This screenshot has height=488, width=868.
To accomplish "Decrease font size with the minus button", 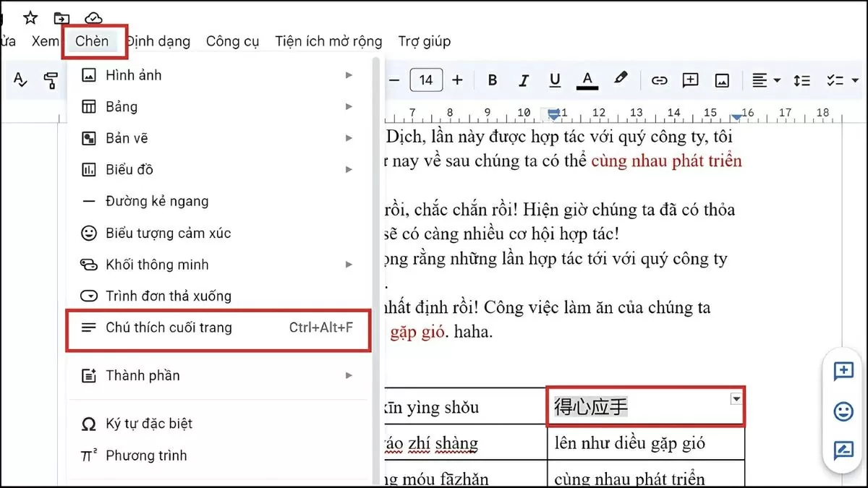I will pos(391,80).
